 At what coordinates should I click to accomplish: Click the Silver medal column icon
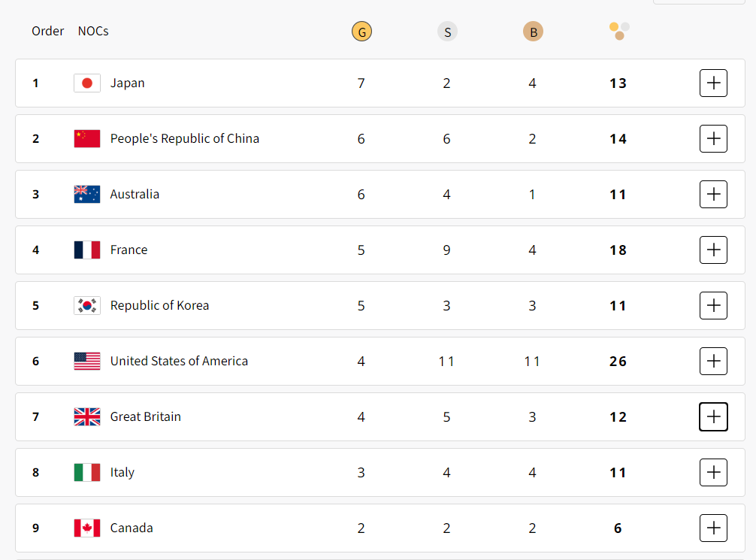tap(447, 32)
